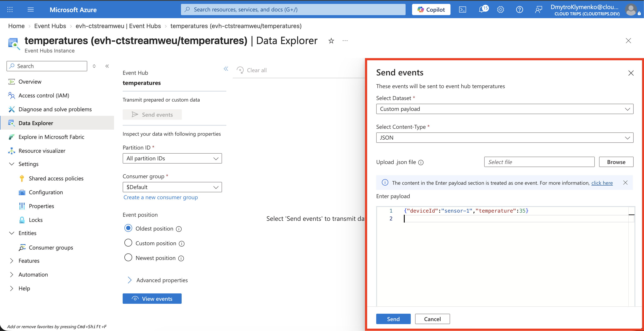
Task: Open the Azure apps grid launcher
Action: 10,10
